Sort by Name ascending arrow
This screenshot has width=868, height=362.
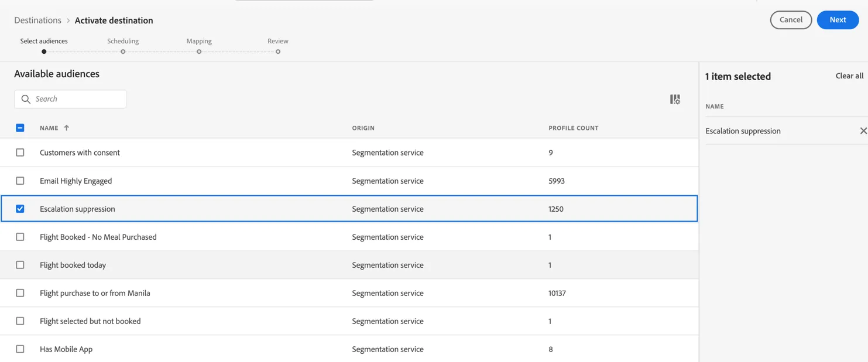click(67, 127)
